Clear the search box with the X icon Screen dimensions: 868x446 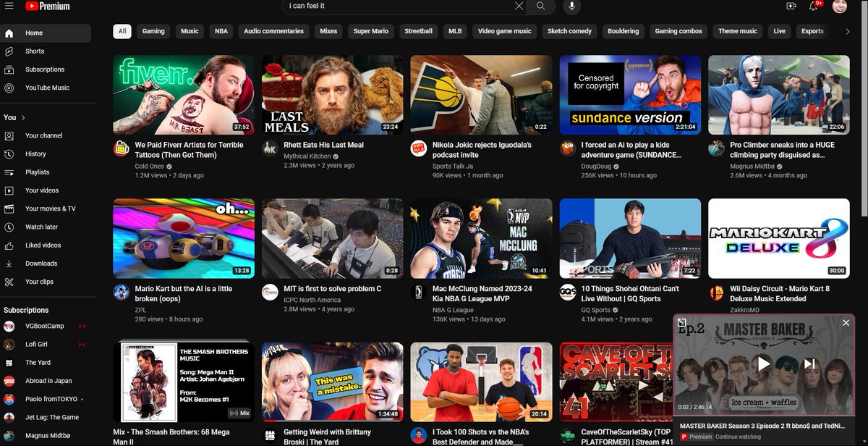(519, 6)
